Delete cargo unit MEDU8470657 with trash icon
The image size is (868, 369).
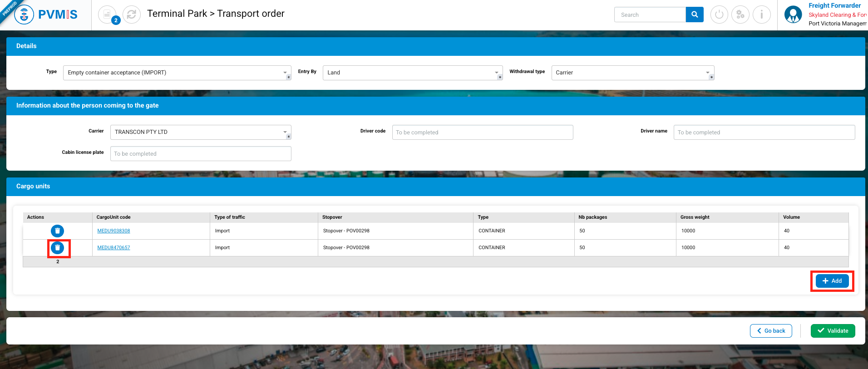57,248
